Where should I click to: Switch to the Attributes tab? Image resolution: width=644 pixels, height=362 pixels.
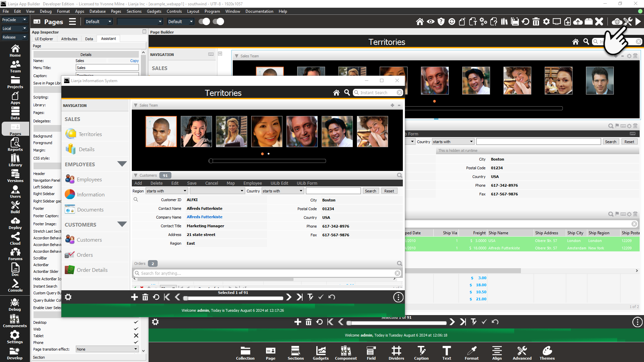pos(69,39)
